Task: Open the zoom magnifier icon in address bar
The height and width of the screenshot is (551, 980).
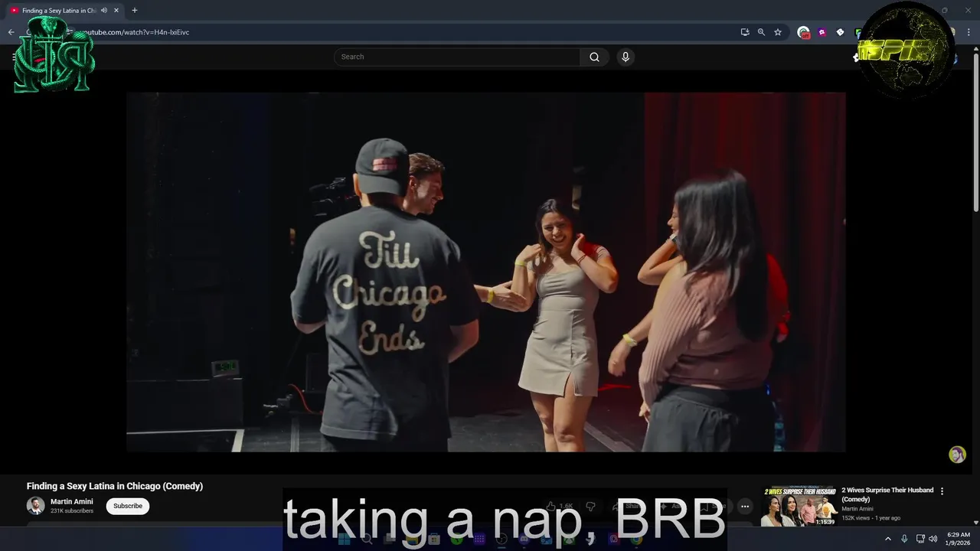Action: 761,32
